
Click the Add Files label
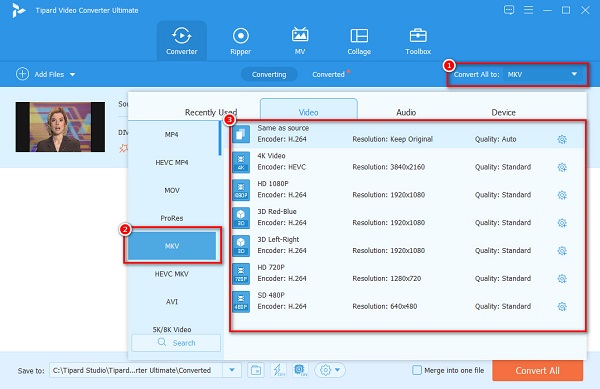[x=49, y=74]
